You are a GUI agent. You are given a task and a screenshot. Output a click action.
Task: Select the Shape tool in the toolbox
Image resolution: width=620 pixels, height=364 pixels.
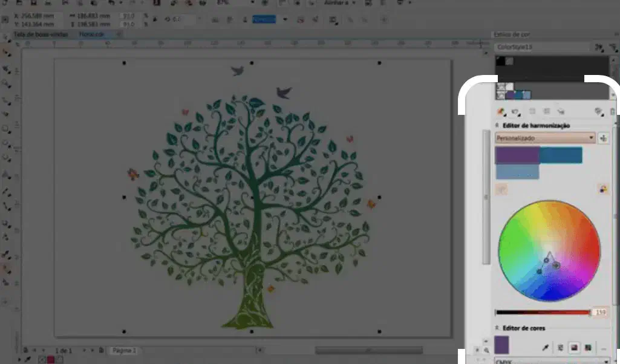pos(6,68)
